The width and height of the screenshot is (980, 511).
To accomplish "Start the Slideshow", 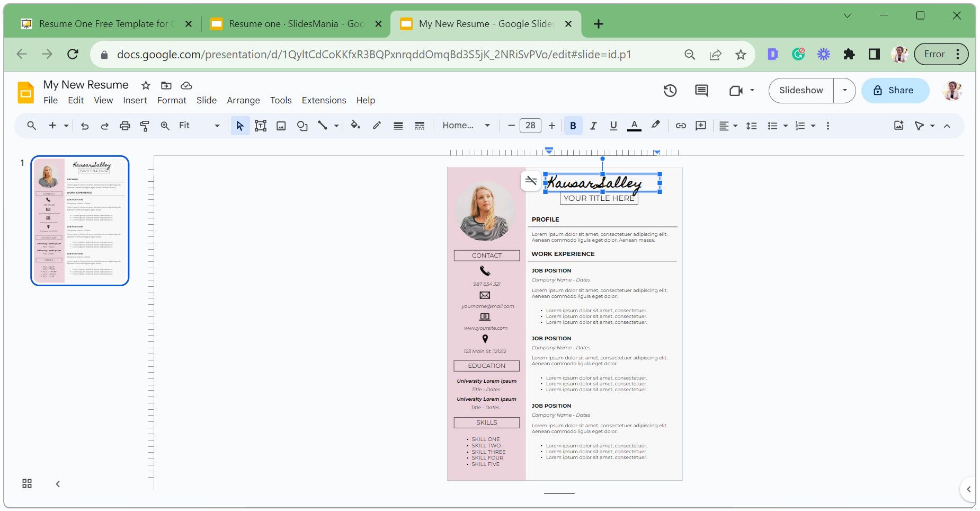I will point(801,91).
